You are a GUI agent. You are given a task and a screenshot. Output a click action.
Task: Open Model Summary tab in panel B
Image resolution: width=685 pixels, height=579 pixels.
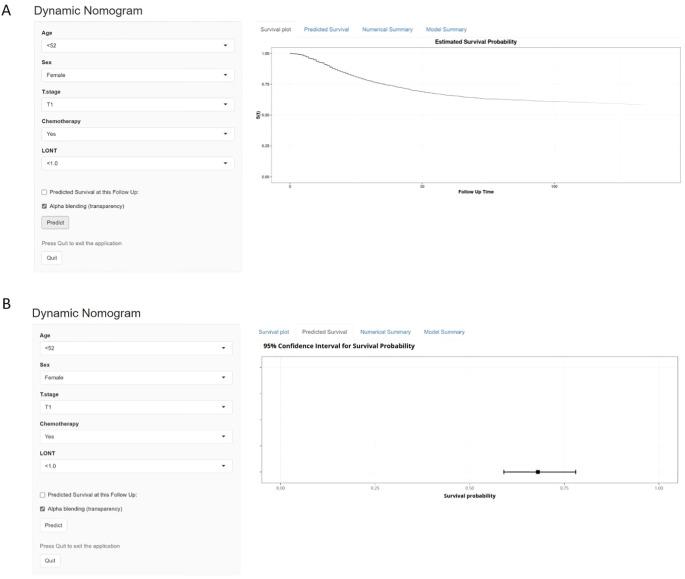tap(444, 332)
